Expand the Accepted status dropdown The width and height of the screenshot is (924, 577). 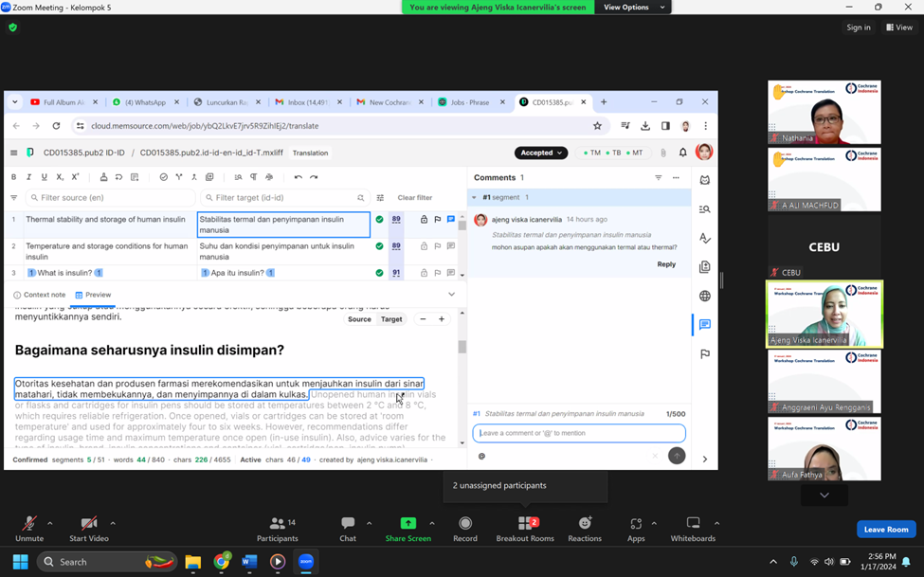pyautogui.click(x=541, y=153)
